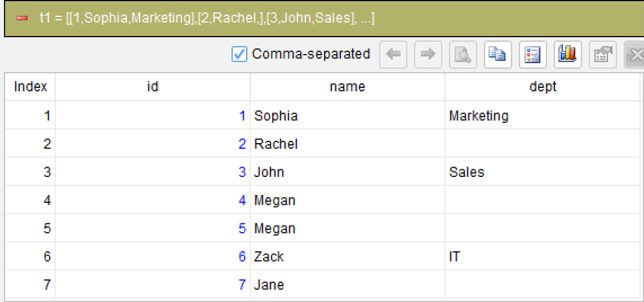Click the id column header

click(152, 87)
